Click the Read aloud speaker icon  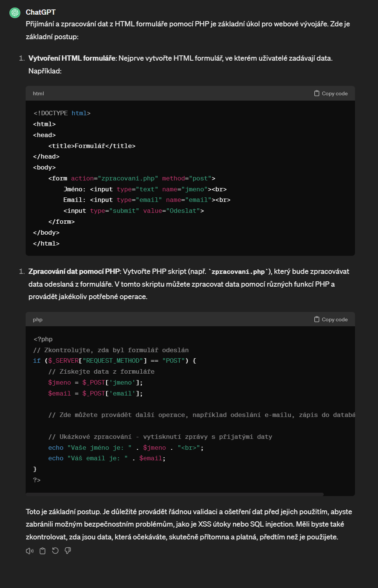[30, 551]
